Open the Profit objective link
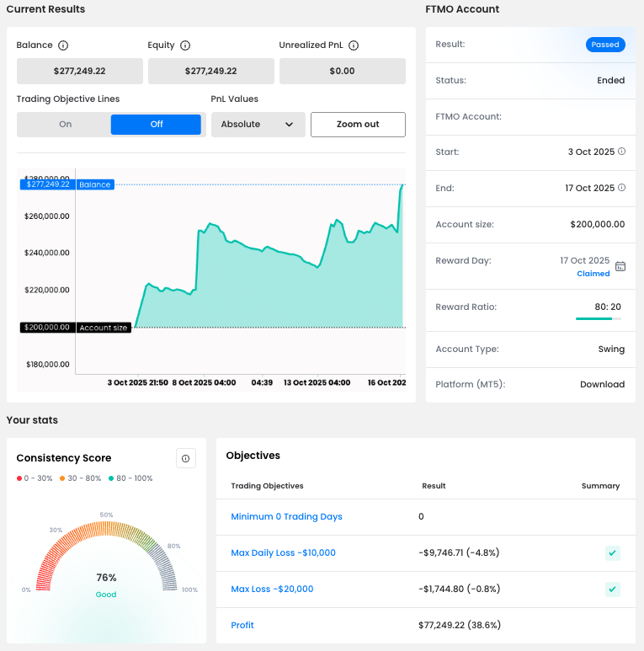The width and height of the screenshot is (644, 651). (242, 625)
